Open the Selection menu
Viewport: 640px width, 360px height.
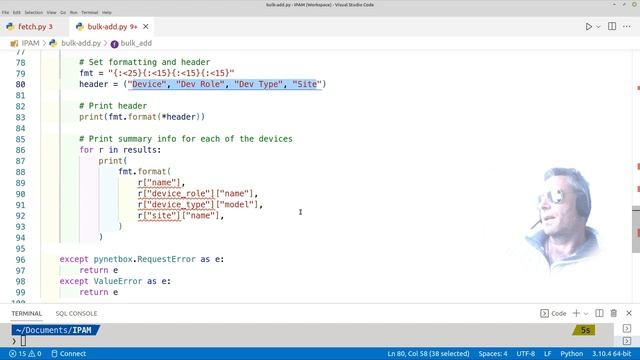point(33,13)
